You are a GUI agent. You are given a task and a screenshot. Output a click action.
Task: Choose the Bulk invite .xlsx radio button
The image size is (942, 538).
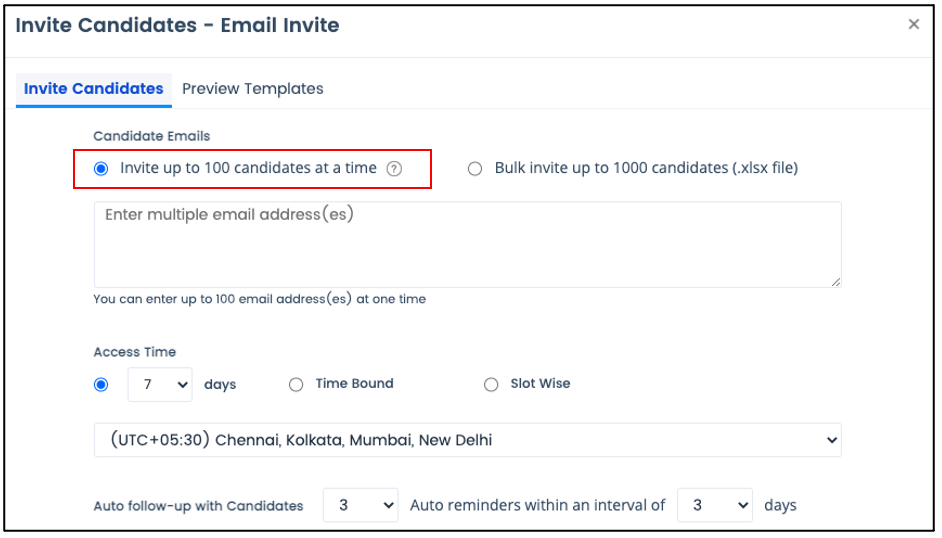click(x=475, y=169)
